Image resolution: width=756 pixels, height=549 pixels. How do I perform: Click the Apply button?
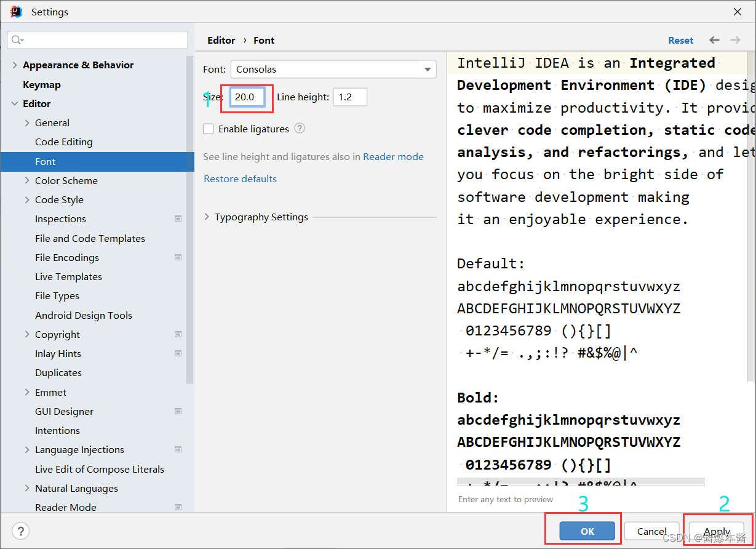coord(717,531)
